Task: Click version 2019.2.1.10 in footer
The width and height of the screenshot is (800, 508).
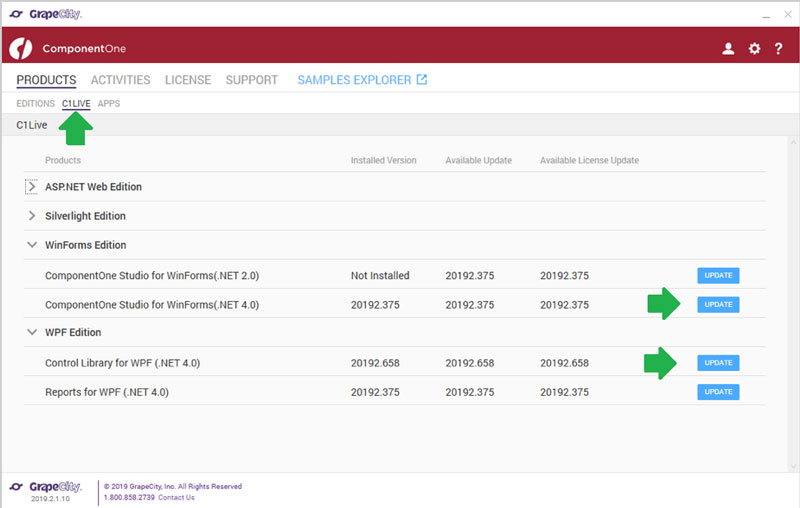Action: [x=50, y=499]
